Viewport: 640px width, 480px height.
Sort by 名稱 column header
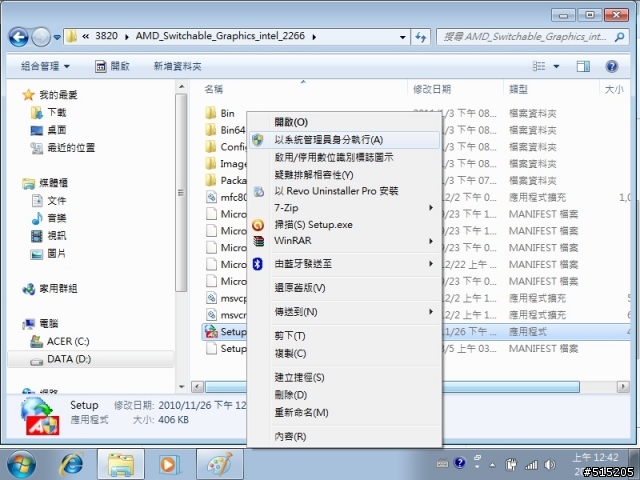213,89
